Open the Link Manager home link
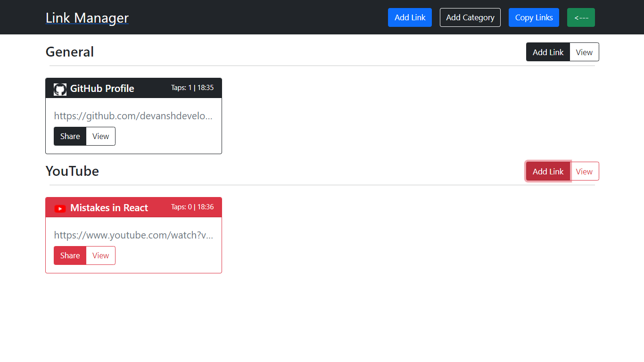The width and height of the screenshot is (644, 362). point(87,17)
